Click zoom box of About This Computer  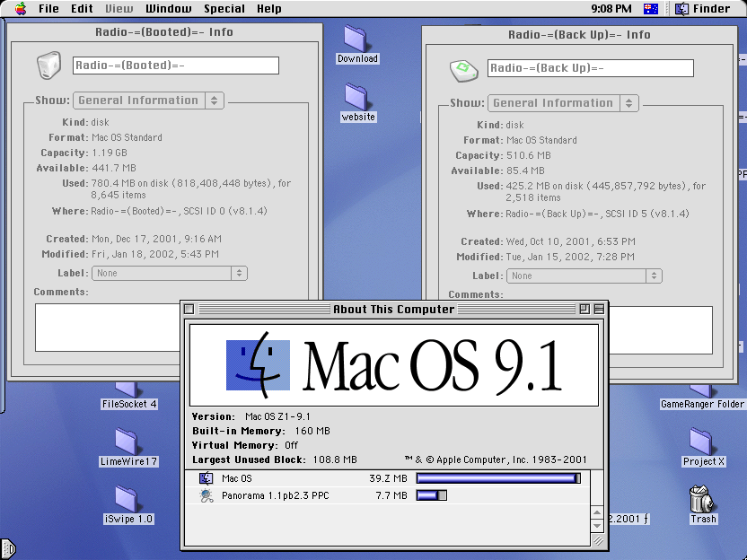[584, 310]
